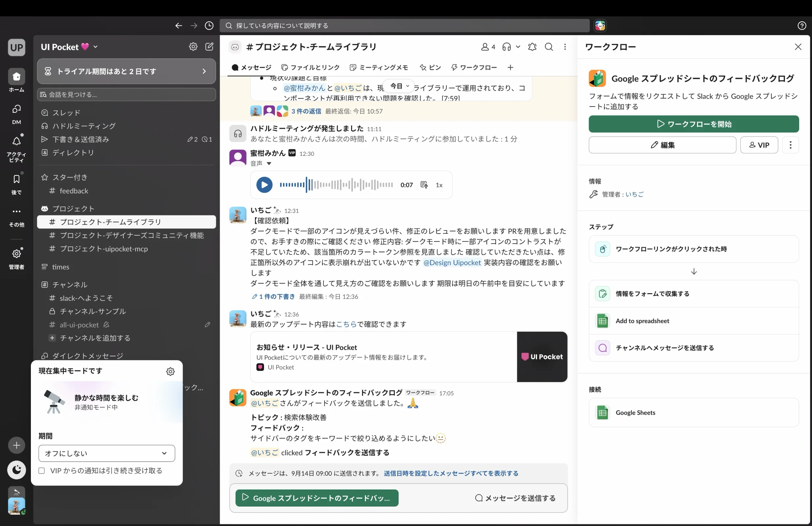Change playback speed 1x
Viewport: 812px width, 526px height.
(439, 185)
